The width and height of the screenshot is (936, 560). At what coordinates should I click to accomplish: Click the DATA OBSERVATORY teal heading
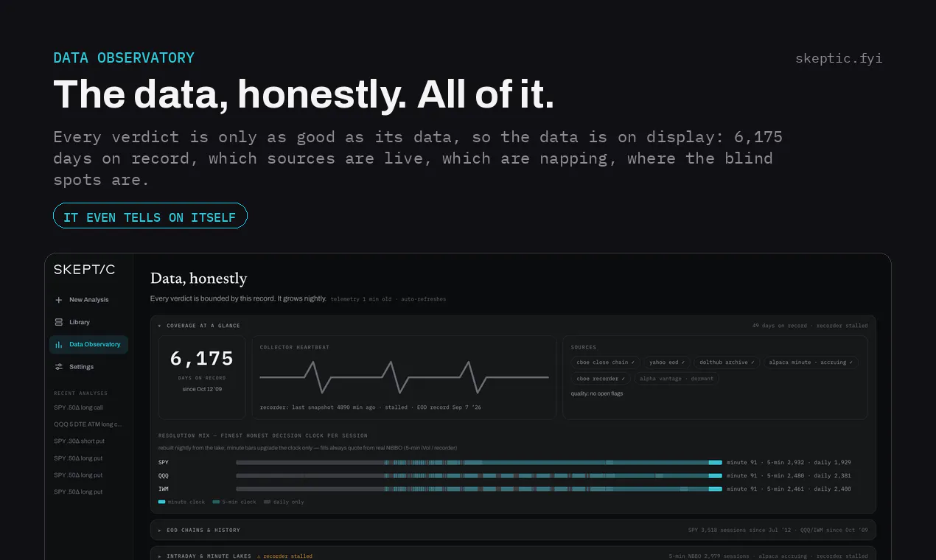(x=124, y=58)
